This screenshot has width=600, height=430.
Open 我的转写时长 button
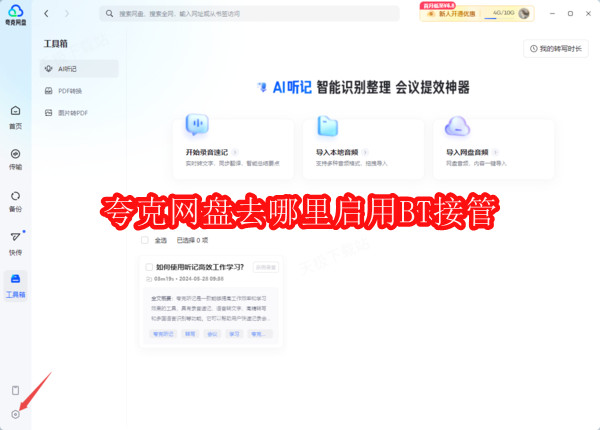pyautogui.click(x=556, y=49)
